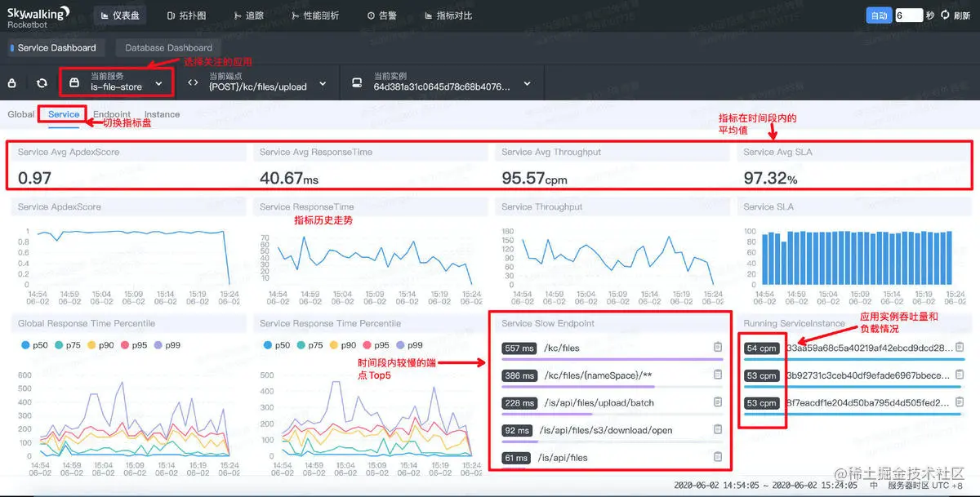Image resolution: width=980 pixels, height=497 pixels.
Task: Click the 刷新 reload icon
Action: (946, 16)
